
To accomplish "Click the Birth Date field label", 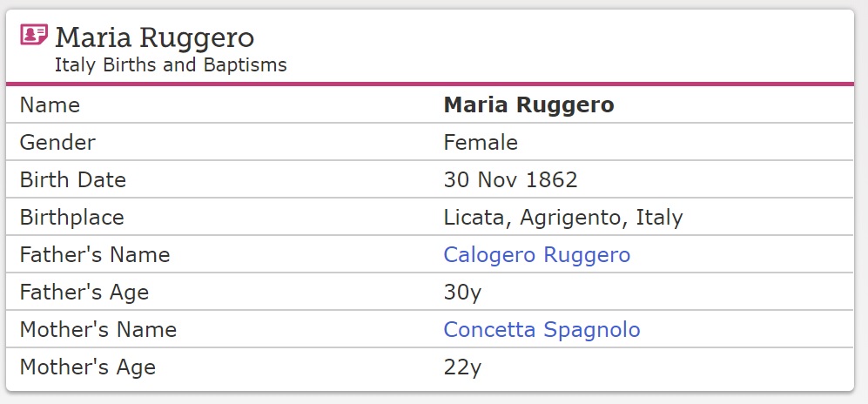I will click(x=73, y=180).
